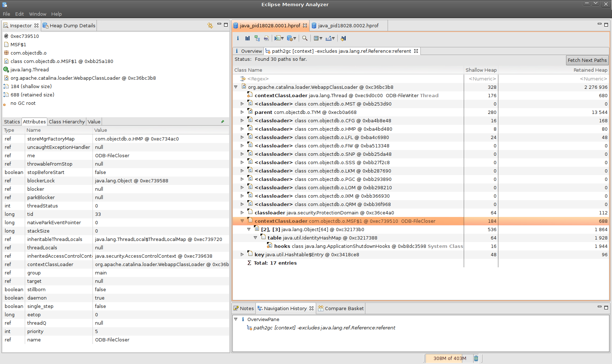
Task: Sort by the Retained Heap column header
Action: 554,70
